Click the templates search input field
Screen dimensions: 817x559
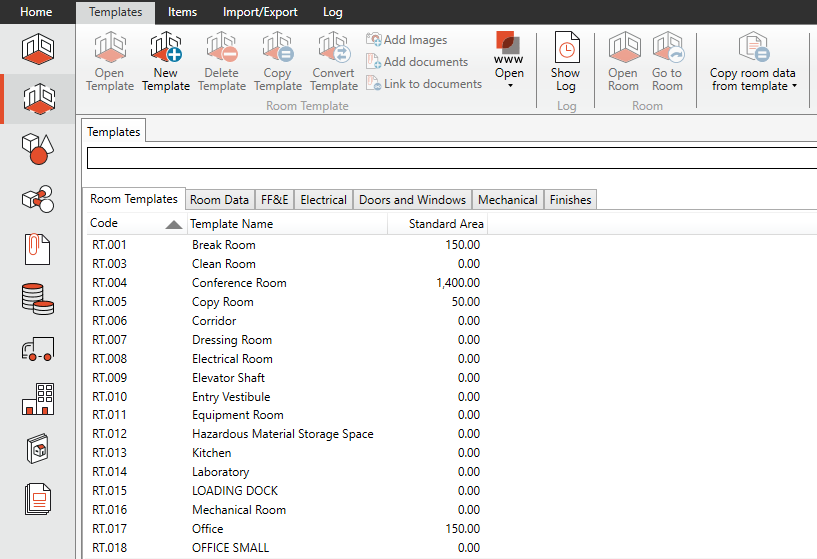point(450,158)
